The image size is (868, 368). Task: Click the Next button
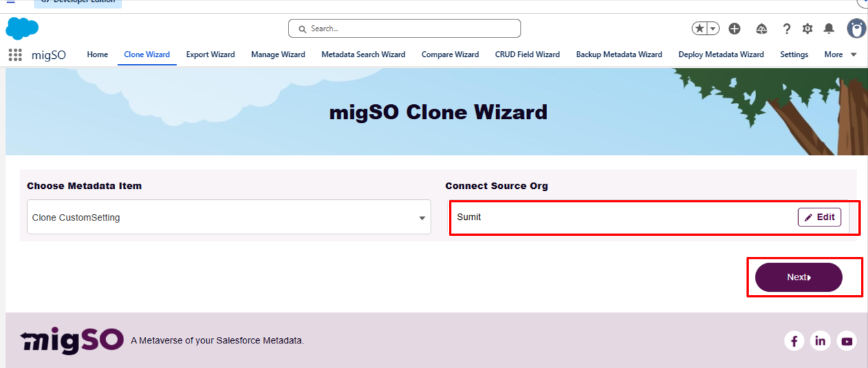click(x=799, y=277)
